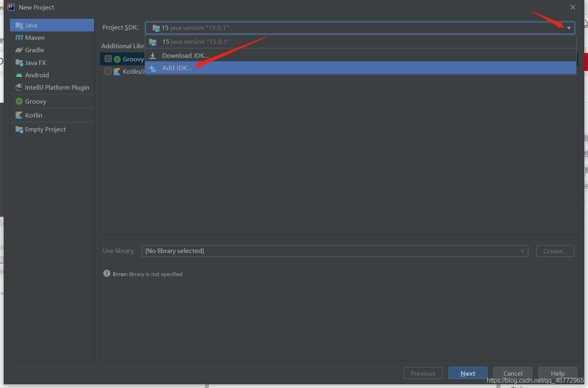Click the error exclamation icon

pos(107,273)
